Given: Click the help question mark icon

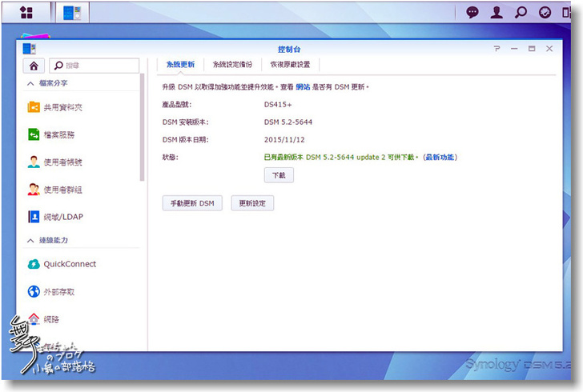Looking at the screenshot, I should [x=497, y=49].
